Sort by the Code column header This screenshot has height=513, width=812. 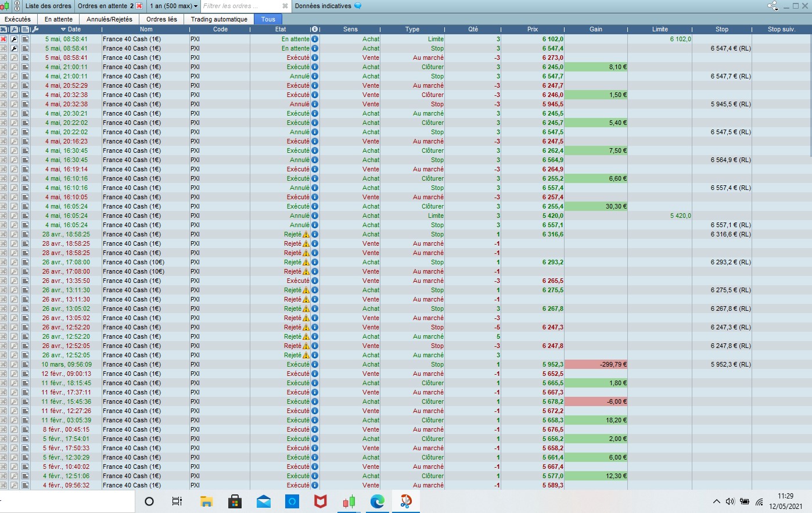(x=220, y=29)
